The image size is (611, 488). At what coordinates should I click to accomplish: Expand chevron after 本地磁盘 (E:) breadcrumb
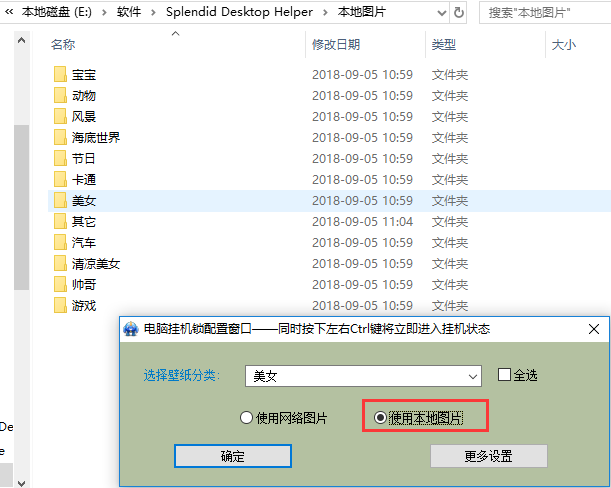[x=104, y=13]
